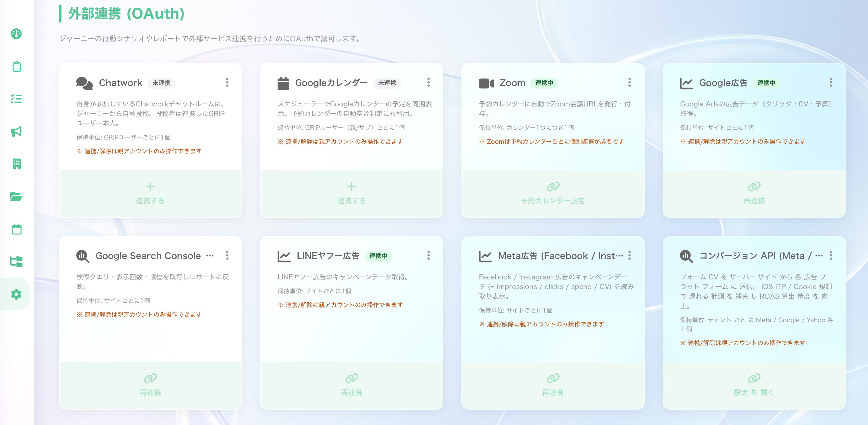Click the Googleカレンダー calendar icon

283,83
